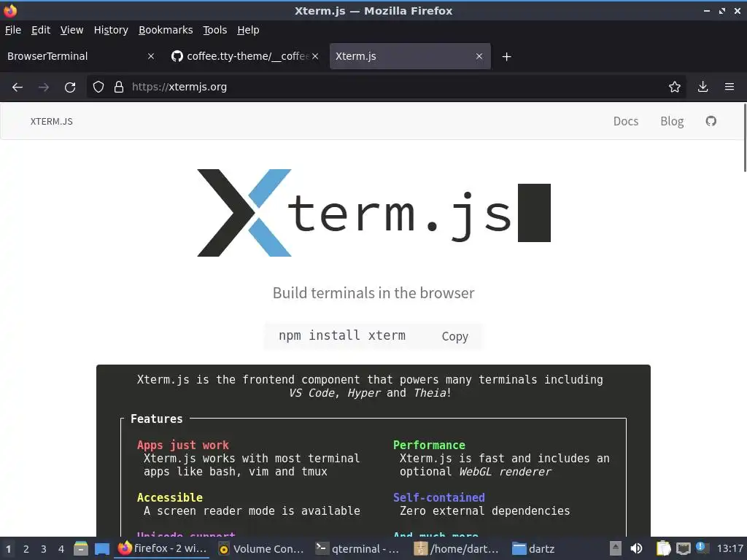Viewport: 747px width, 560px height.
Task: Click the 'Accessible' heading in terminal
Action: click(x=169, y=497)
